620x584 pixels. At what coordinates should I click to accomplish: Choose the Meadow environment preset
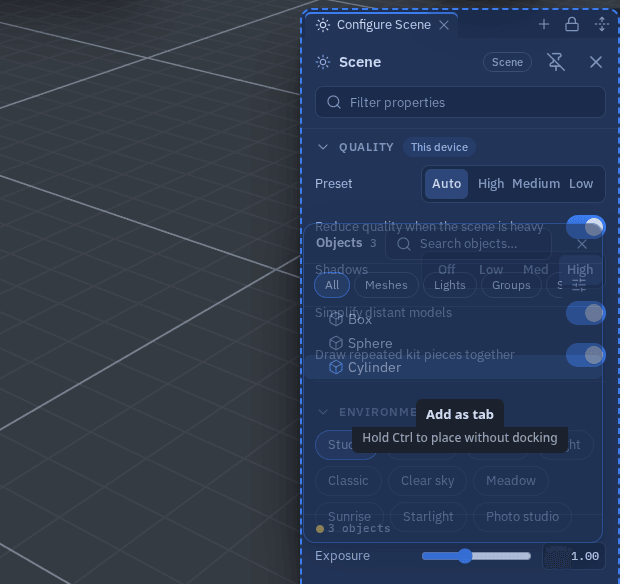pos(511,481)
